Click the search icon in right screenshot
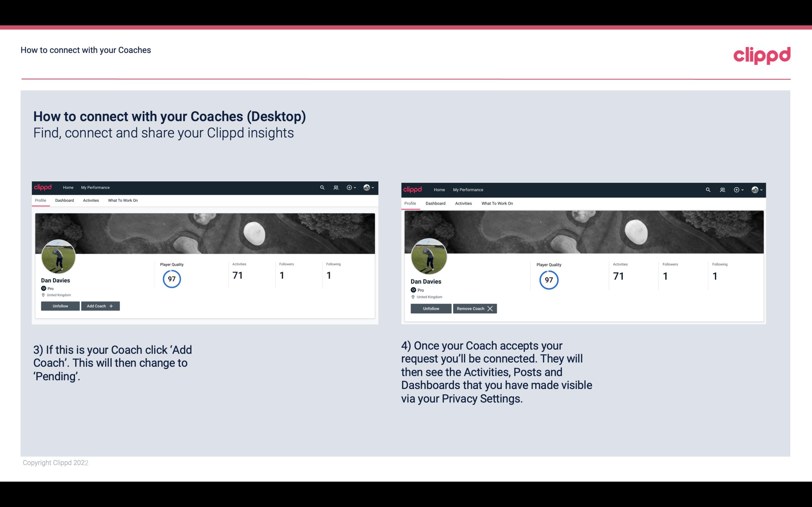 [x=707, y=189]
